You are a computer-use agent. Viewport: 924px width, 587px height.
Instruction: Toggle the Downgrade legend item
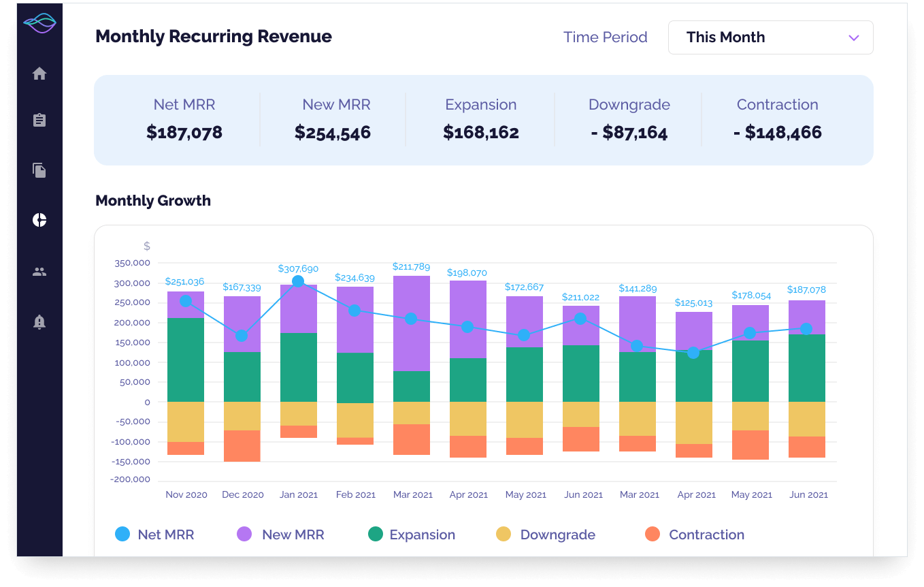(x=546, y=535)
